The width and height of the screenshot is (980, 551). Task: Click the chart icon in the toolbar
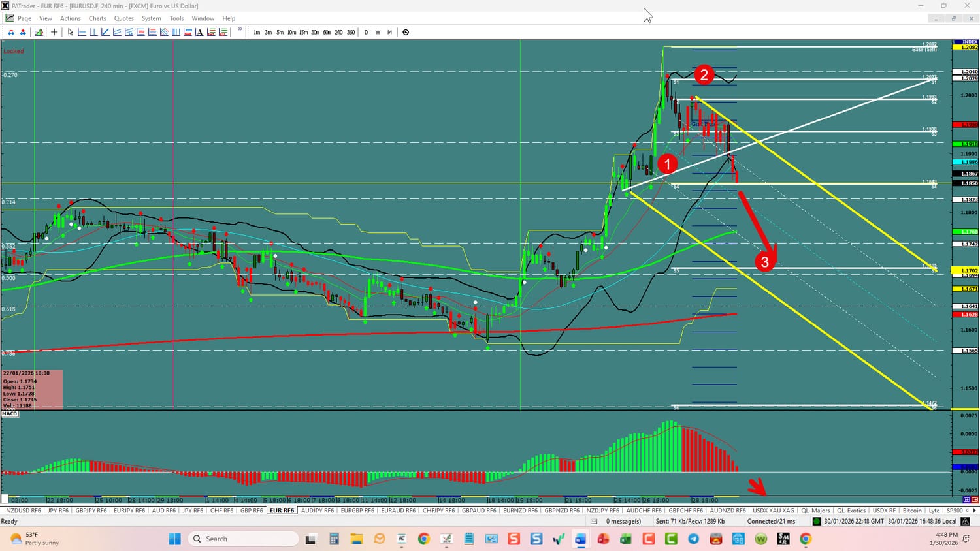coord(39,32)
